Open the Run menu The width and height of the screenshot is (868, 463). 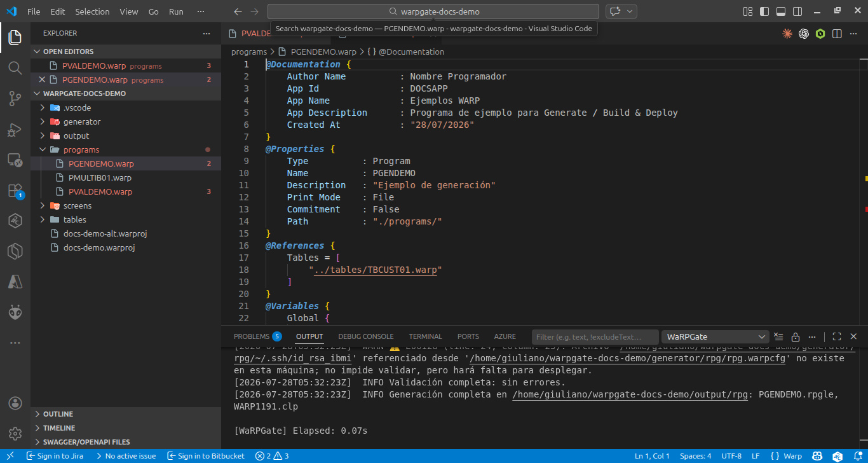176,11
